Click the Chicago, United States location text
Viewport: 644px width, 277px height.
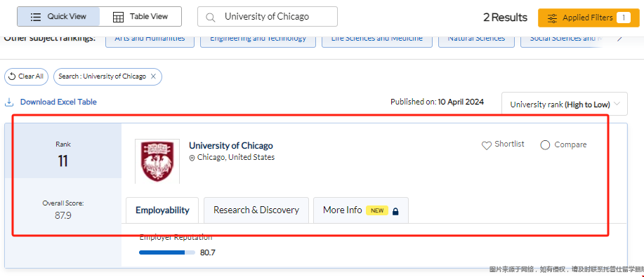click(x=236, y=157)
